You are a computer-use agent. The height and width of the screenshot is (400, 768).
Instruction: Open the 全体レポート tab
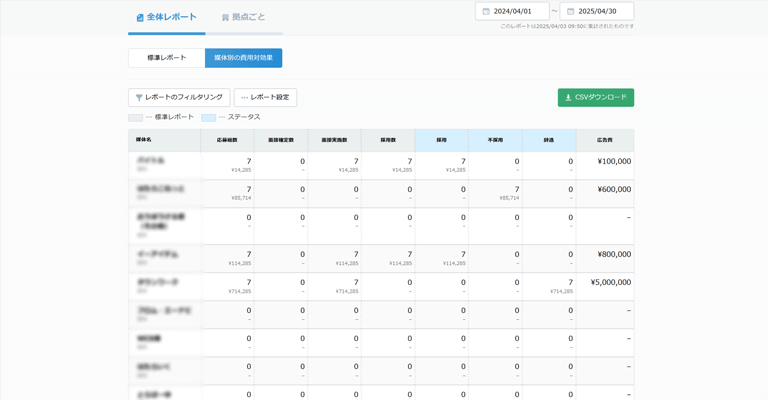[167, 17]
